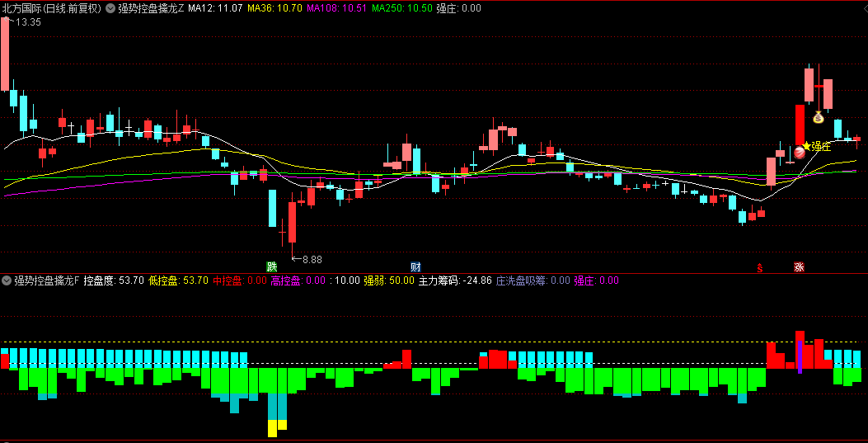The image size is (868, 443).
Task: Click the stock title 北方国际(日线.前复权)
Action: click(51, 8)
